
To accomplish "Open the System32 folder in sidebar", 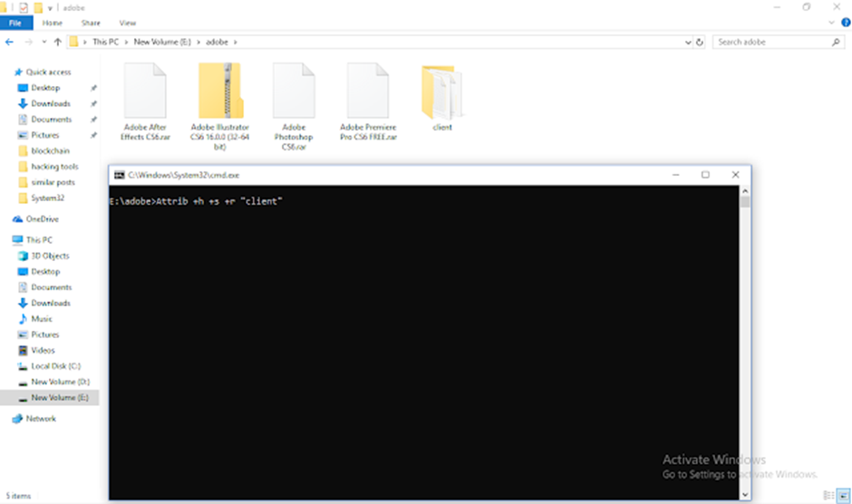I will [x=47, y=198].
